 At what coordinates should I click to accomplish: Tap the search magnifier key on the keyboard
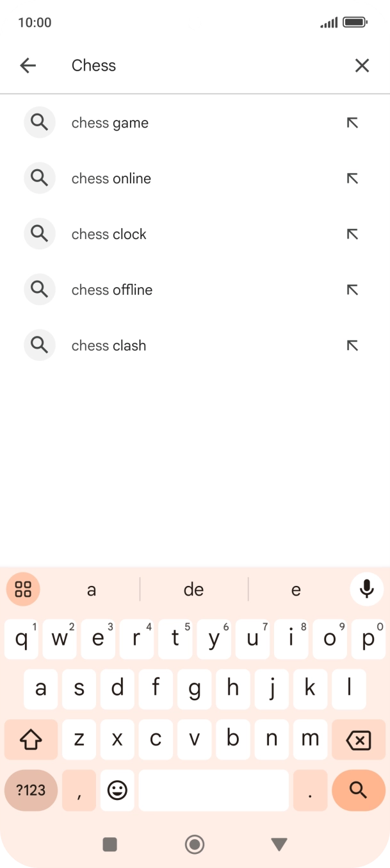[x=358, y=790]
